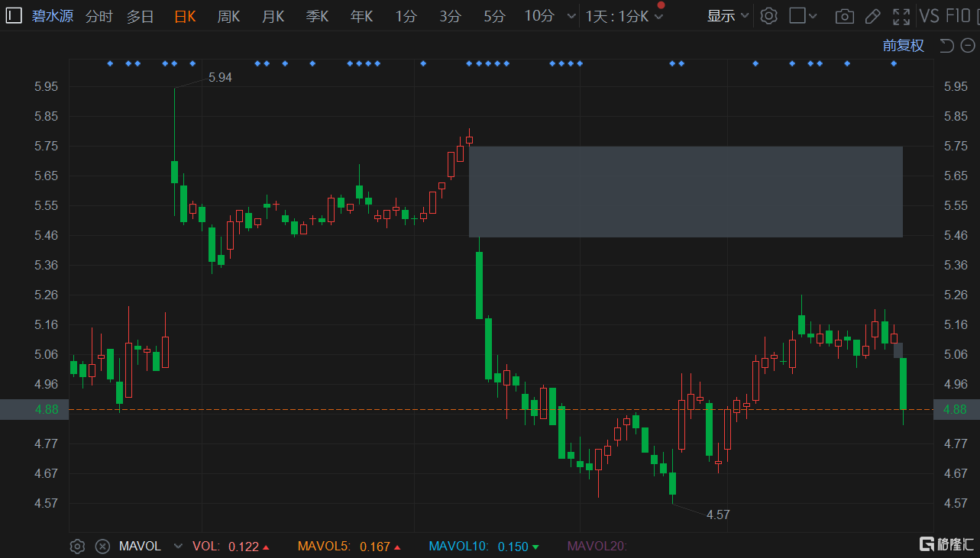
Task: Enter fullscreen chart mode
Action: [901, 16]
